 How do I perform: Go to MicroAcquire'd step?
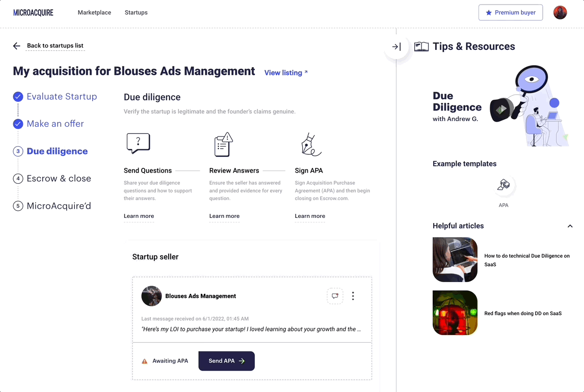pos(59,206)
